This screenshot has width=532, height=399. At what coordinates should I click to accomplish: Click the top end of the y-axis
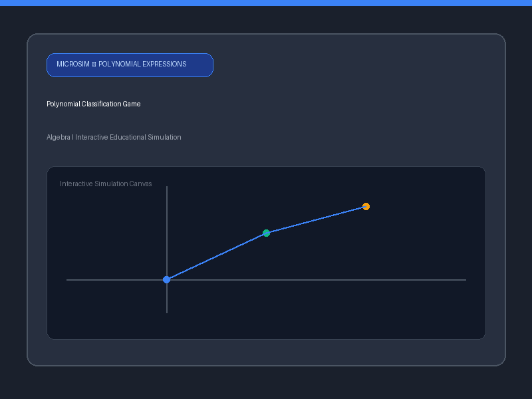tap(167, 188)
